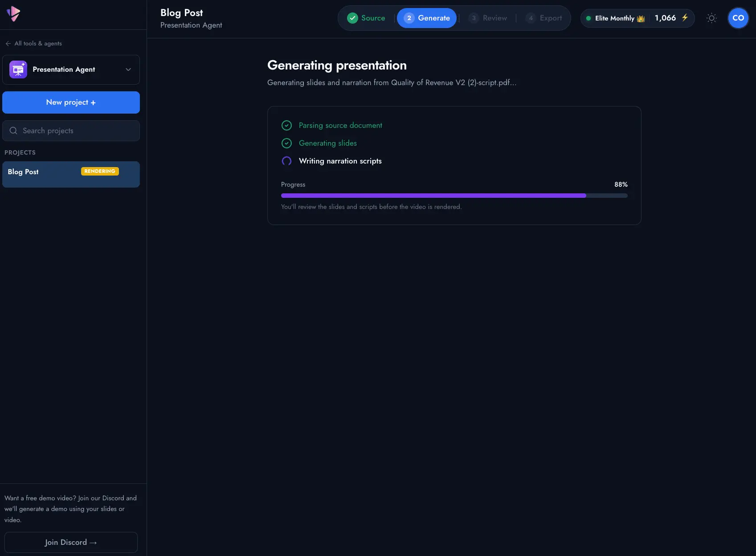The height and width of the screenshot is (556, 756).
Task: Click the 88% progress value
Action: click(621, 184)
